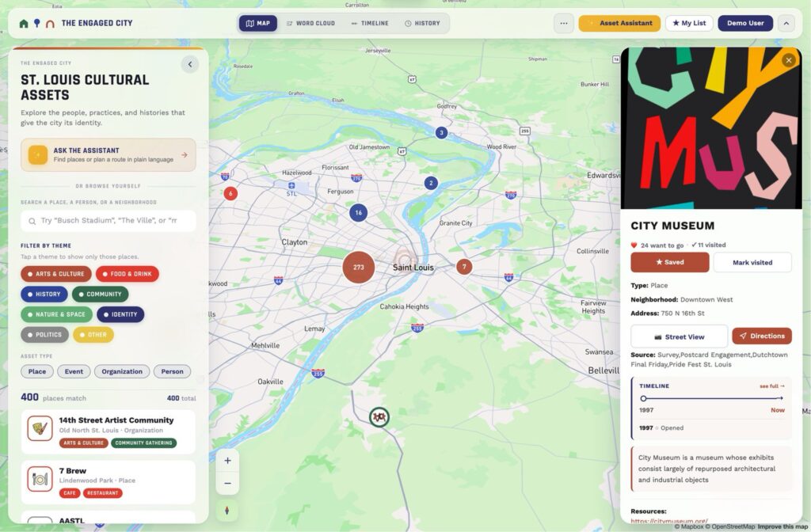The height and width of the screenshot is (532, 811).
Task: Click the Restaurant tag on 7 Brew
Action: (x=102, y=493)
